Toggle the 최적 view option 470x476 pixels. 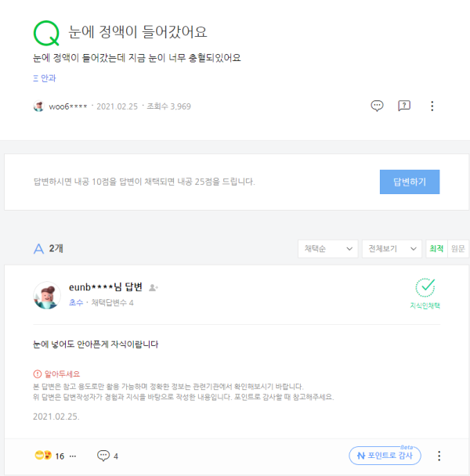(x=436, y=249)
